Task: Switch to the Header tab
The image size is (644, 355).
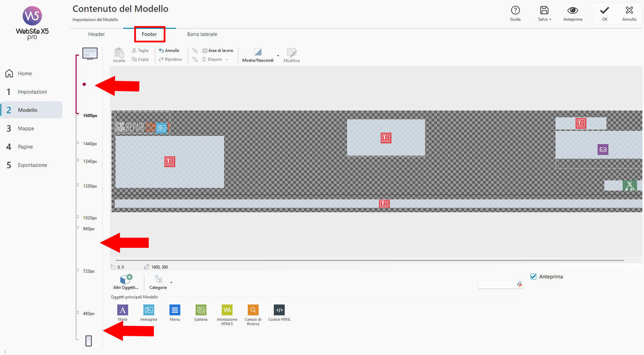Action: [x=96, y=35]
